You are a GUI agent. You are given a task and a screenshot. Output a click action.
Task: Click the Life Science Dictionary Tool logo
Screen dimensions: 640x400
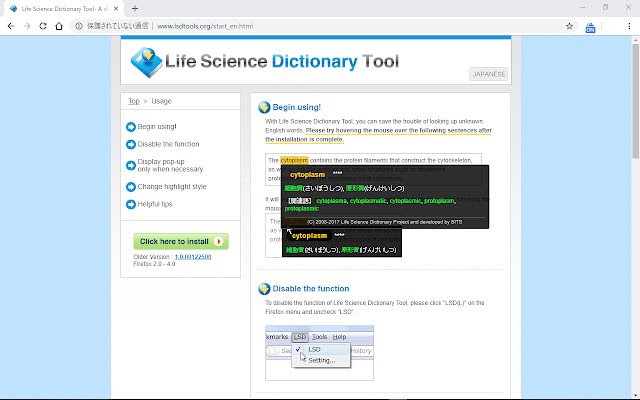click(x=264, y=62)
